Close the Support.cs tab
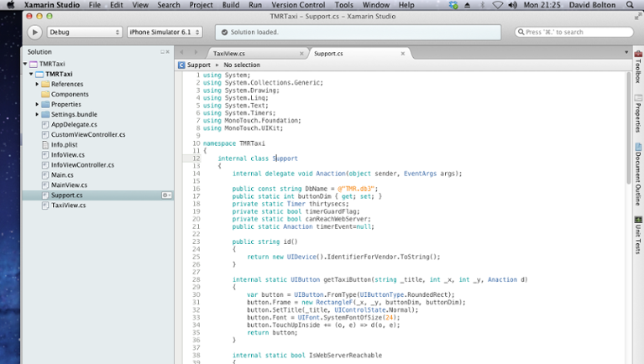644x364 pixels. (403, 54)
